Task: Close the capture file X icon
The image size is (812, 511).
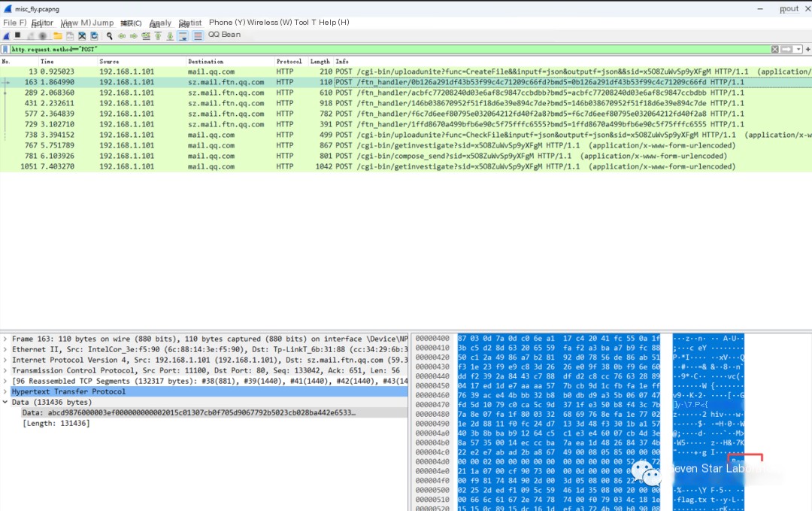Action: (x=82, y=36)
